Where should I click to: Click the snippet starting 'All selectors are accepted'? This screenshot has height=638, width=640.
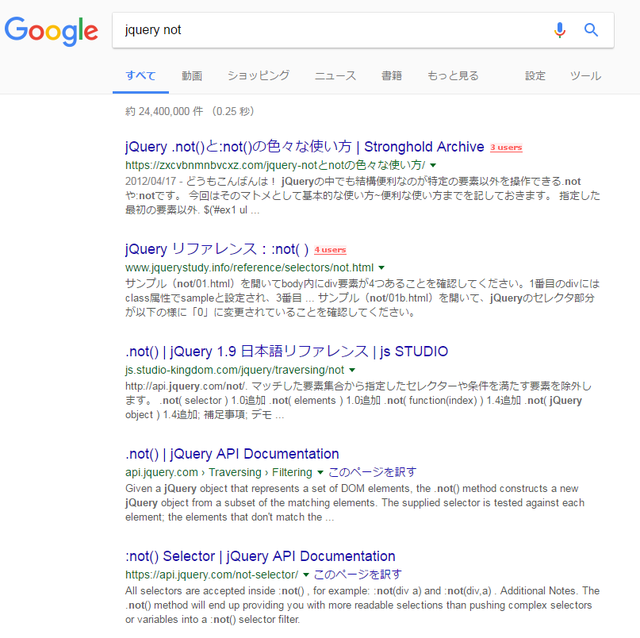pos(362,605)
